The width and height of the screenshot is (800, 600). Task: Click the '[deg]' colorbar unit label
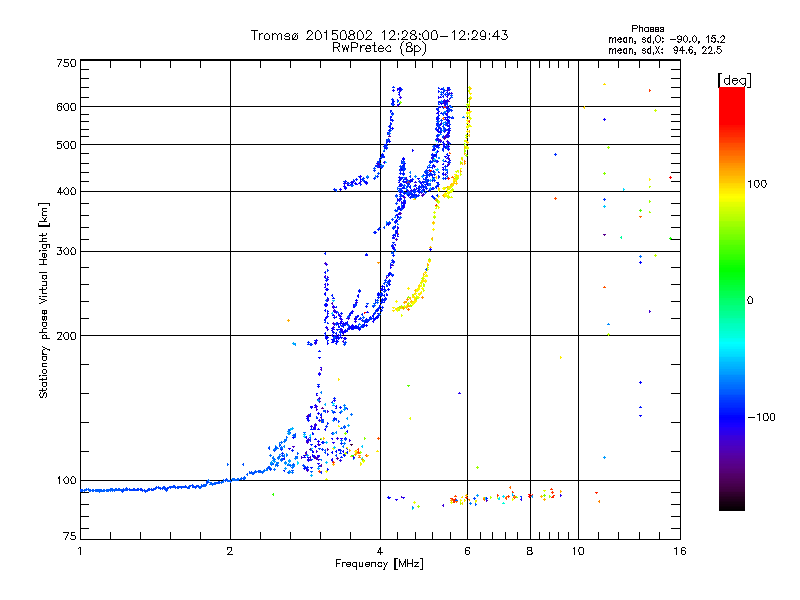pyautogui.click(x=734, y=80)
